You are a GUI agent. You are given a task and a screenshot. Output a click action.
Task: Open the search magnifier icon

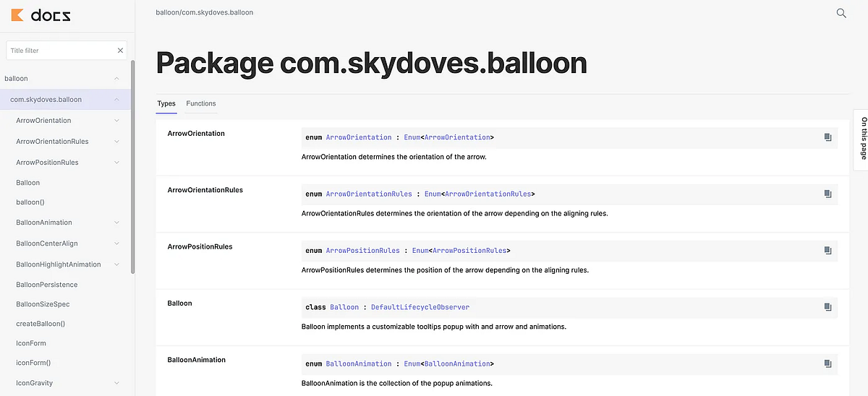coord(841,13)
